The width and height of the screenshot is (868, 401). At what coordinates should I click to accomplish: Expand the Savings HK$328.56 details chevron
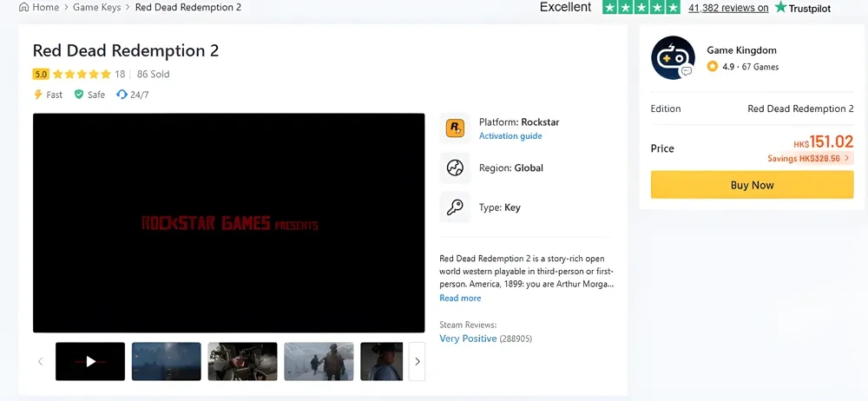coord(847,159)
